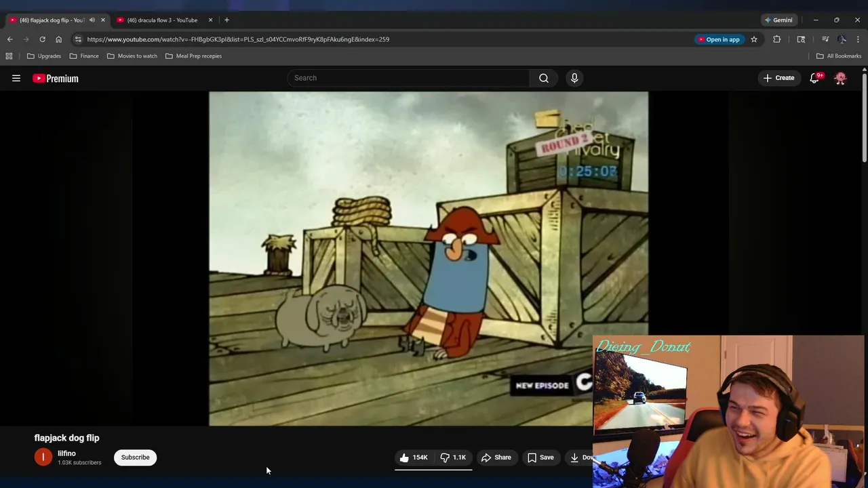The height and width of the screenshot is (488, 868).
Task: Open the Chrome three-dot menu
Action: [858, 39]
